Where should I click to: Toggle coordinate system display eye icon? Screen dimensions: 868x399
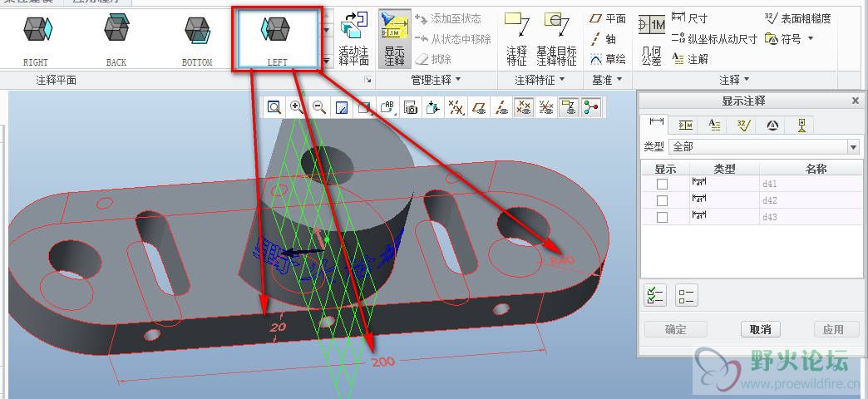(545, 107)
